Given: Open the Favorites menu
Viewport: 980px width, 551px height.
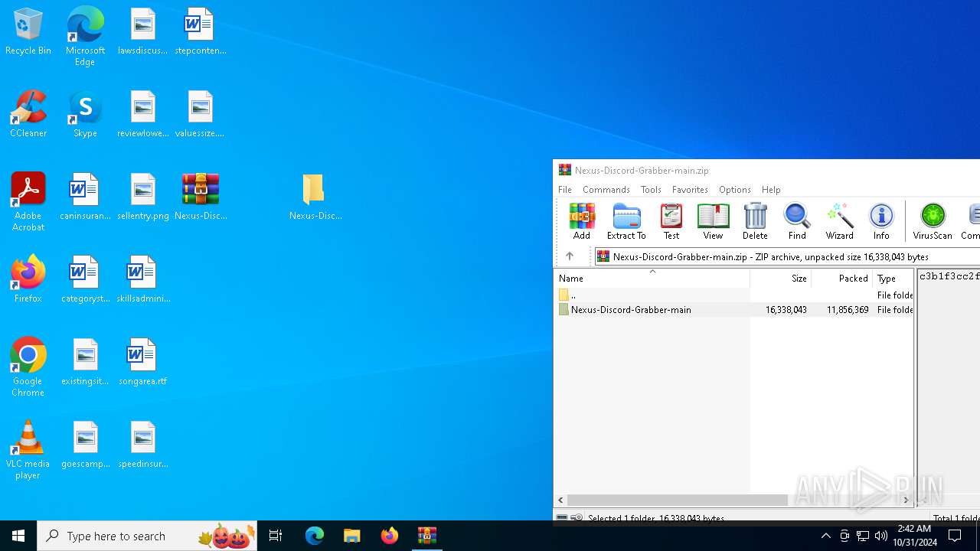Looking at the screenshot, I should point(690,190).
